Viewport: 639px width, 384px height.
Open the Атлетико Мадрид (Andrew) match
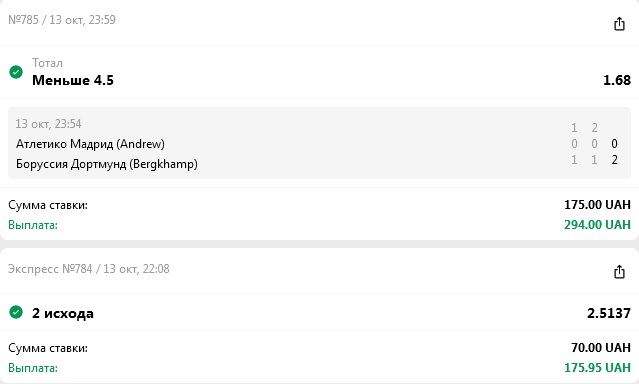coord(90,144)
